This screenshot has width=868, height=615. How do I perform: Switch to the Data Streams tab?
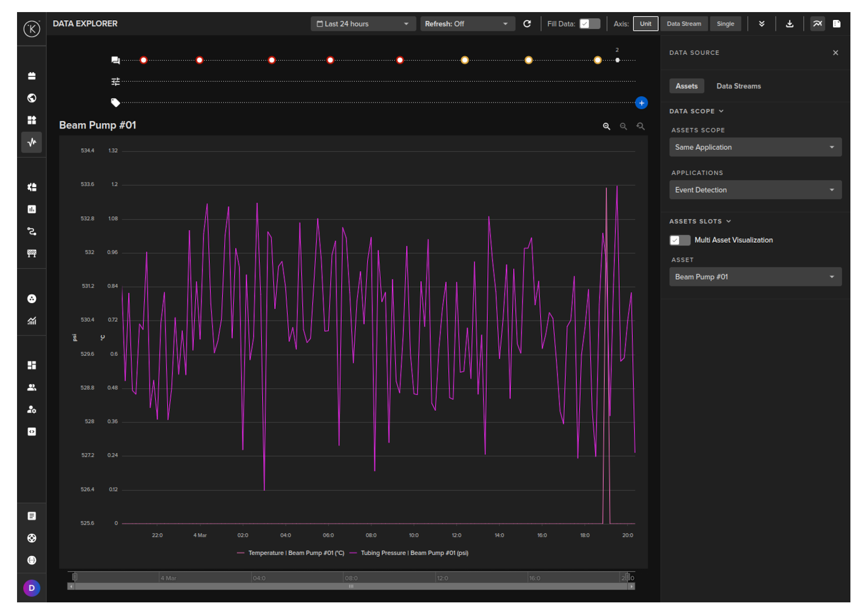click(738, 86)
